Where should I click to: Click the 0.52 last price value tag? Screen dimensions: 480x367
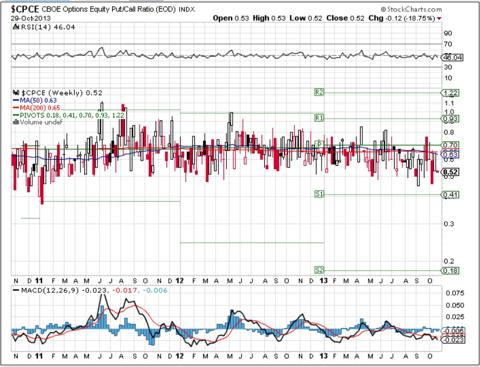[x=450, y=172]
